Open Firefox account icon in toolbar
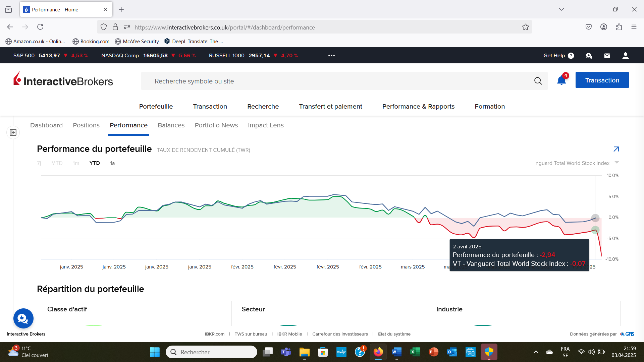 tap(604, 27)
